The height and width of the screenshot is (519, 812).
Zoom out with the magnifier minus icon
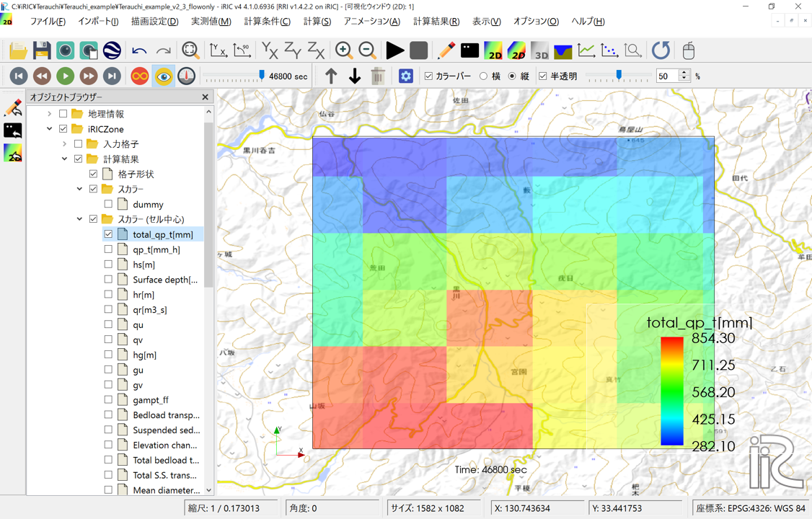click(x=367, y=50)
